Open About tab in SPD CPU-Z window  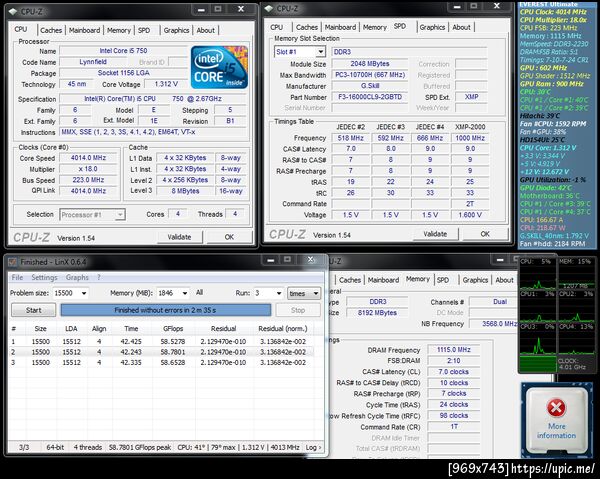tap(461, 27)
